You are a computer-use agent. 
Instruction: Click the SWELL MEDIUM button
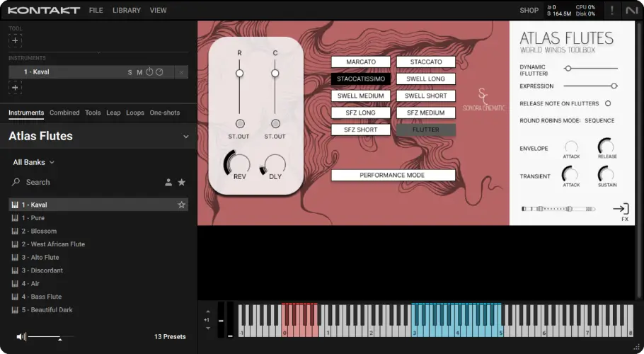(361, 96)
